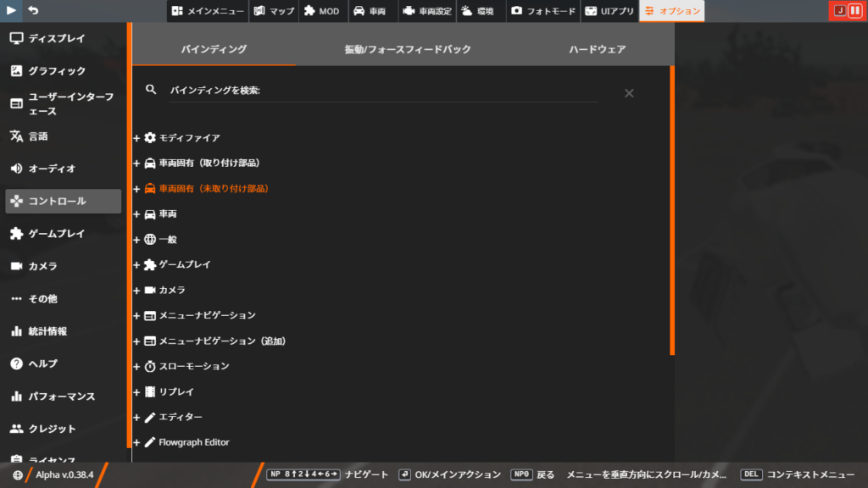The height and width of the screenshot is (488, 868).
Task: Expand the スローモーション bindings category
Action: 193,366
